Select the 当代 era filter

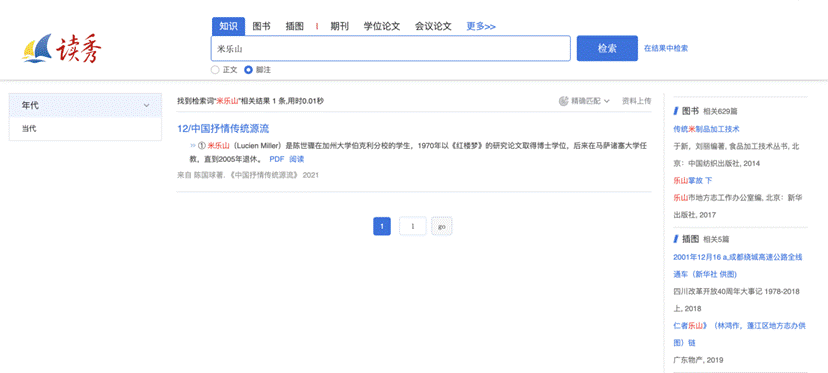tap(29, 128)
